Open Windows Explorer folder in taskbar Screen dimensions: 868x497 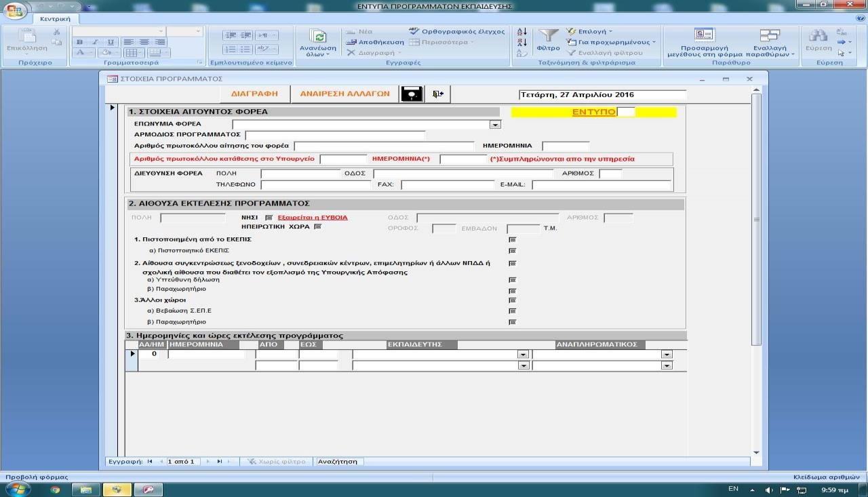click(x=86, y=489)
